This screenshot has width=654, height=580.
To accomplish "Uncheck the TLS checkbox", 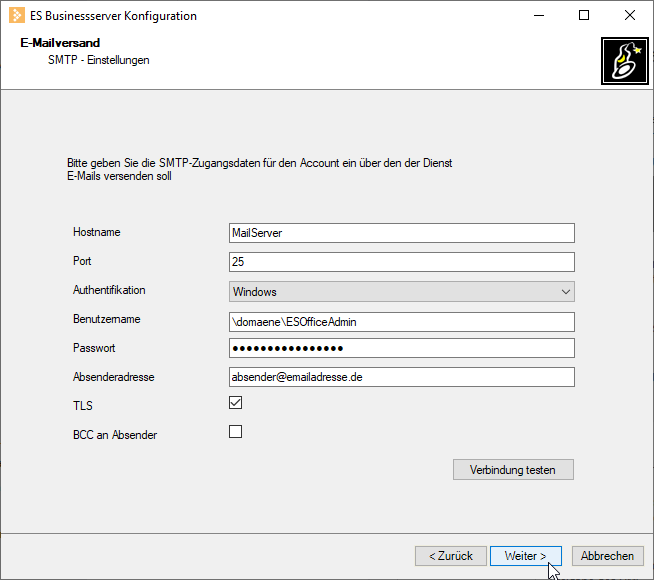I will click(x=235, y=403).
